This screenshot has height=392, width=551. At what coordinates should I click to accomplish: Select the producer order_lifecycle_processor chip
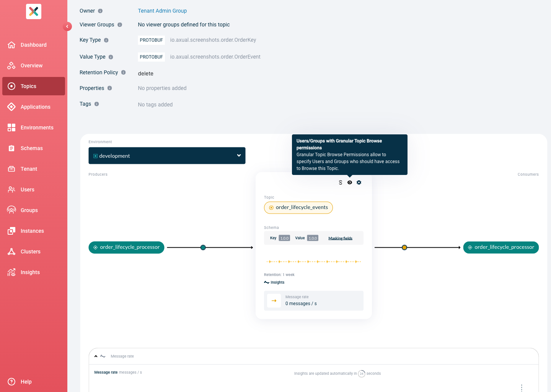(x=126, y=247)
